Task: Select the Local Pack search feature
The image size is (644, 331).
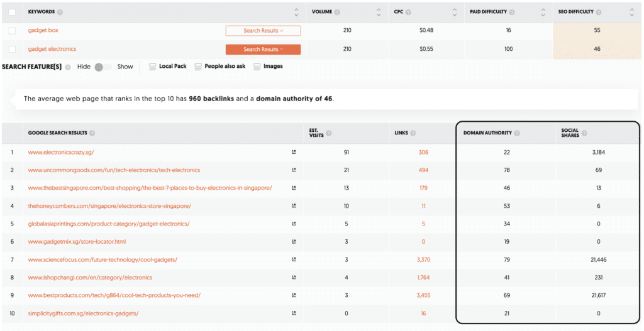Action: pos(168,67)
